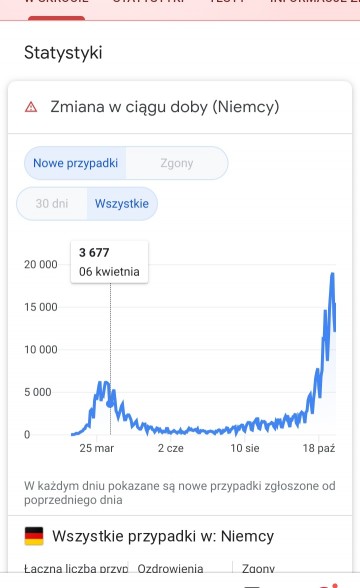Show only the last 30 dni
The height and width of the screenshot is (588, 360).
point(52,204)
